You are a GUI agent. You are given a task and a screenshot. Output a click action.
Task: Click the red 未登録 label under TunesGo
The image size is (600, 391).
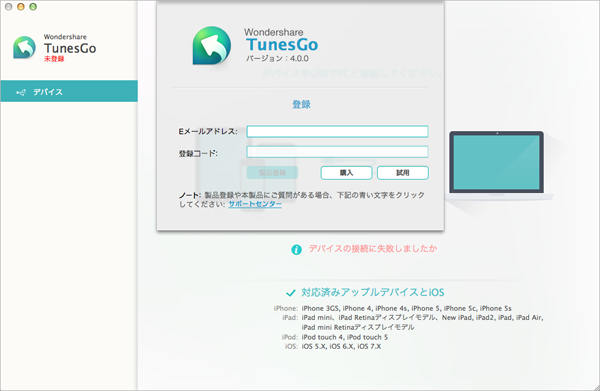(x=54, y=59)
